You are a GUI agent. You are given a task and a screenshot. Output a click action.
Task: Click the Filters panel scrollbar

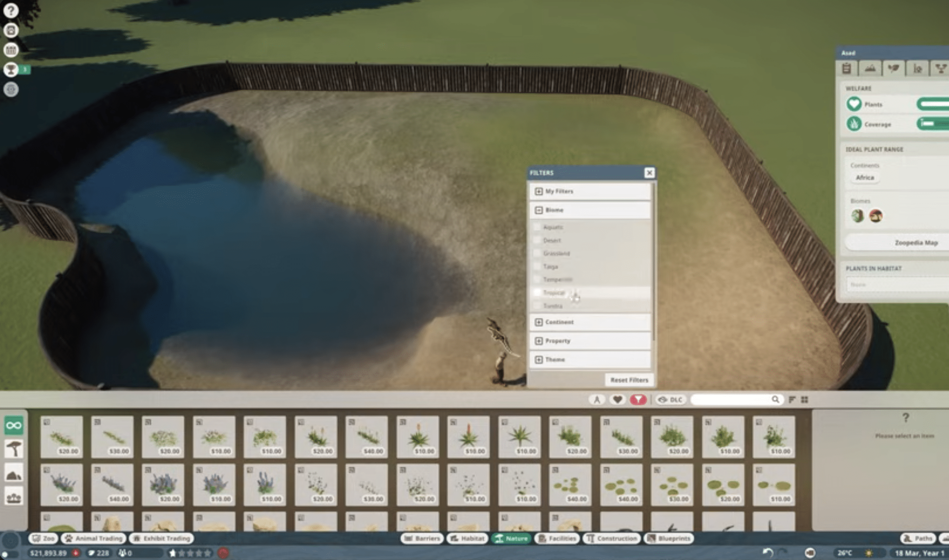point(654,262)
